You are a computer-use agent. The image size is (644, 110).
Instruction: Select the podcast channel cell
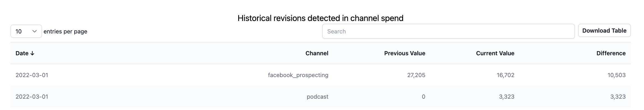click(317, 96)
